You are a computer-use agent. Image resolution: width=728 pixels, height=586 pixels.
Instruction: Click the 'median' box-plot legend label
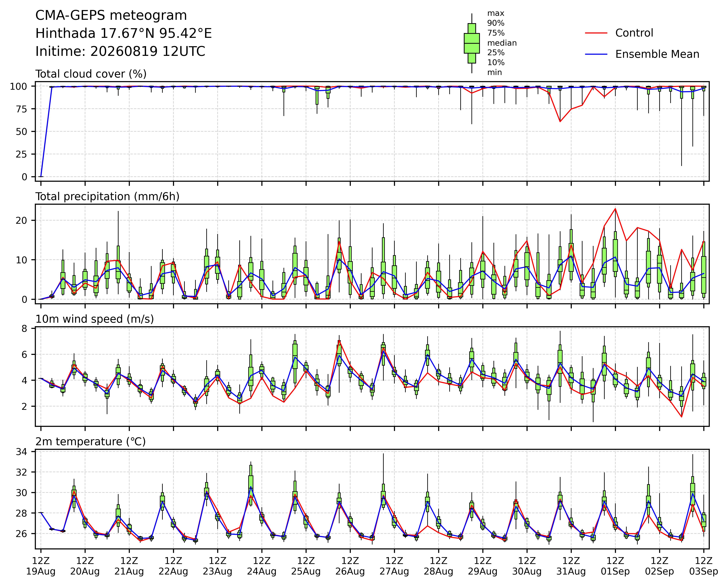(502, 43)
